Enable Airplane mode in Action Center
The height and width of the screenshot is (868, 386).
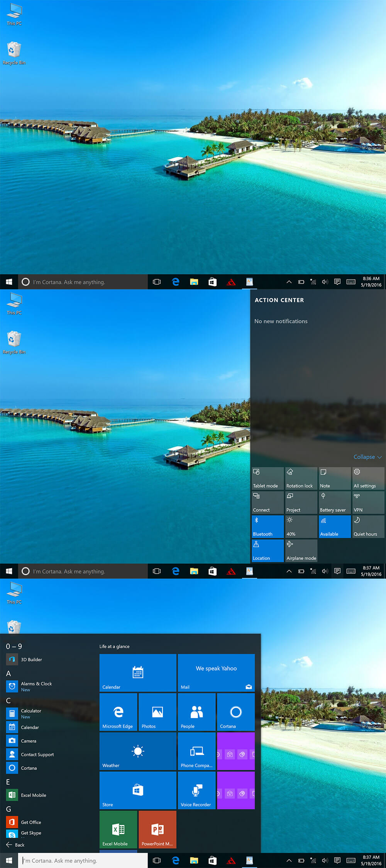coord(301,550)
